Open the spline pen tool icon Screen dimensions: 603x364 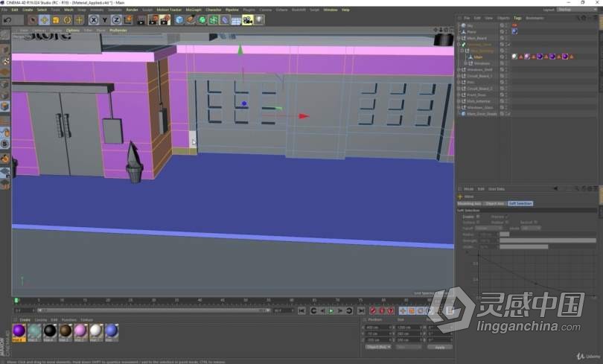click(x=191, y=20)
